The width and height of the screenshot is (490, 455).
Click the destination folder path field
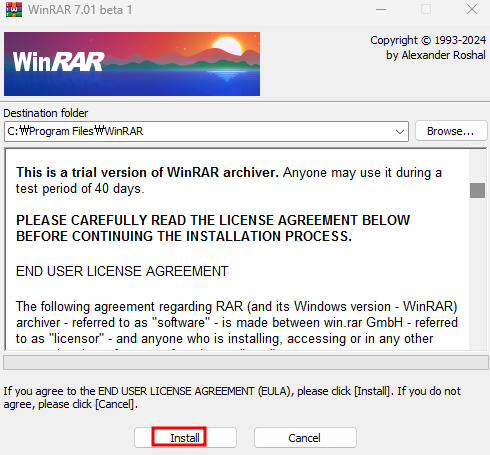[x=206, y=131]
